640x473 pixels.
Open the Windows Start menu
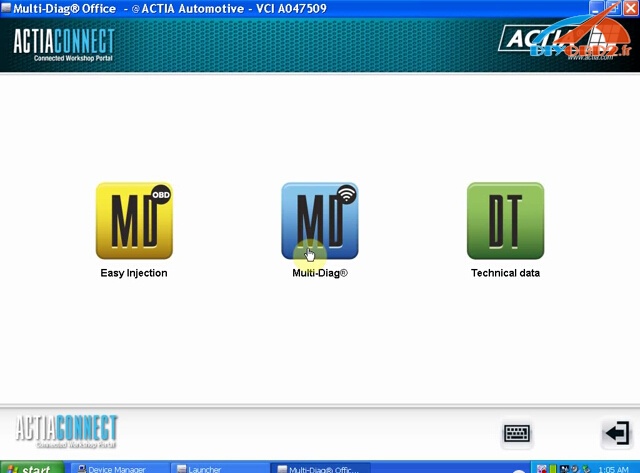(32, 468)
